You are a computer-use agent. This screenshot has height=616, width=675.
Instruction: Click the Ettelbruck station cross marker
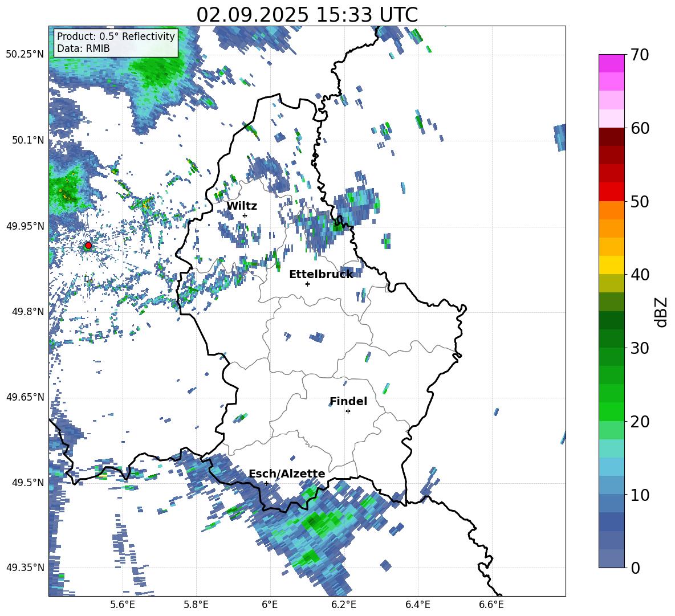click(307, 284)
